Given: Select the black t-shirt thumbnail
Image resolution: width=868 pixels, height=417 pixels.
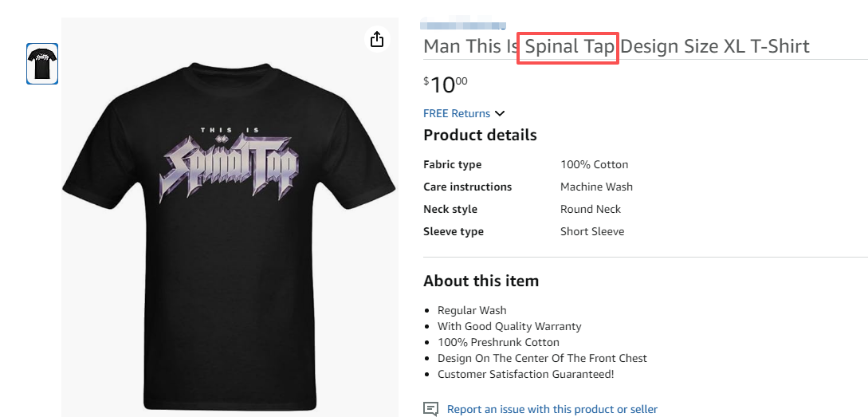Looking at the screenshot, I should click(x=42, y=64).
